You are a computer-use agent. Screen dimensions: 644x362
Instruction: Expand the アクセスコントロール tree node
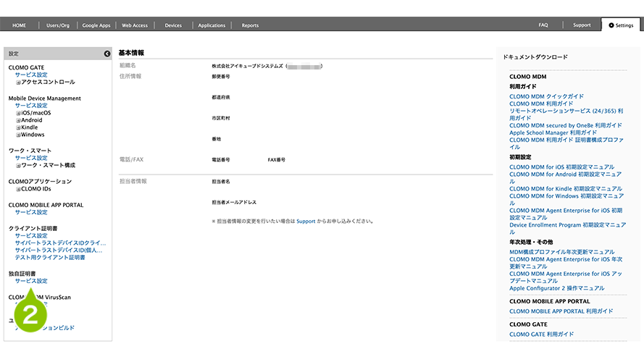coord(18,83)
